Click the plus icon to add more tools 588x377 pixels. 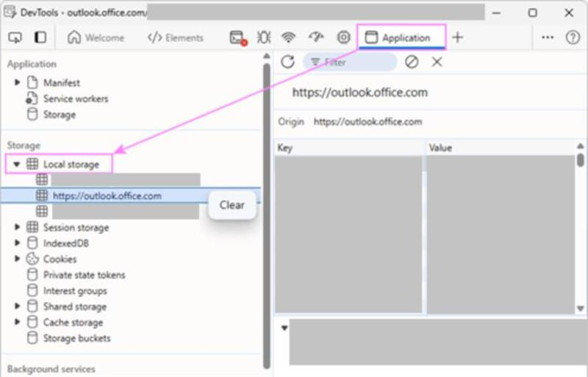pos(457,37)
